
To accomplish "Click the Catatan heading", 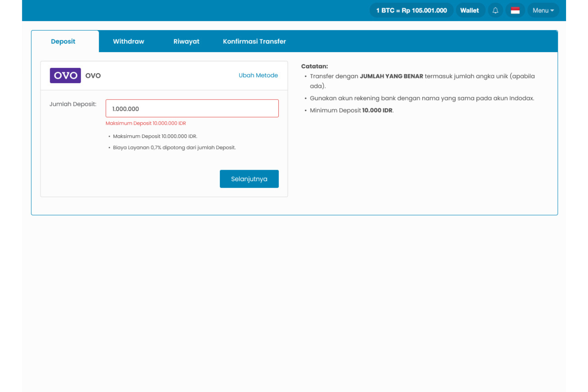I will click(x=314, y=66).
